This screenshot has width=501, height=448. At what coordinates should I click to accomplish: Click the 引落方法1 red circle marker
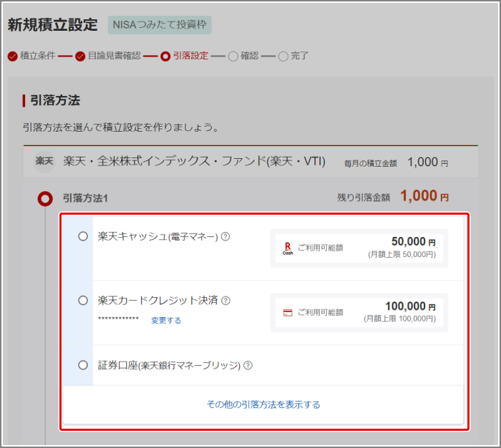[45, 198]
